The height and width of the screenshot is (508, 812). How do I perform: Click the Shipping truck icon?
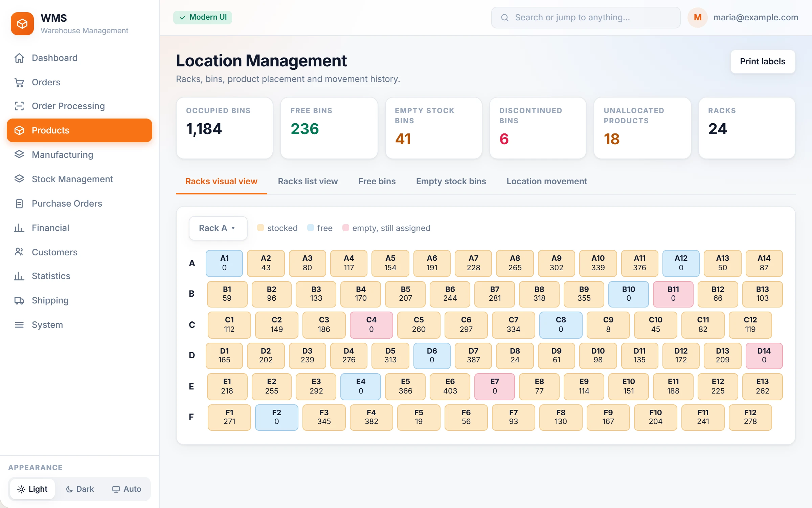19,300
